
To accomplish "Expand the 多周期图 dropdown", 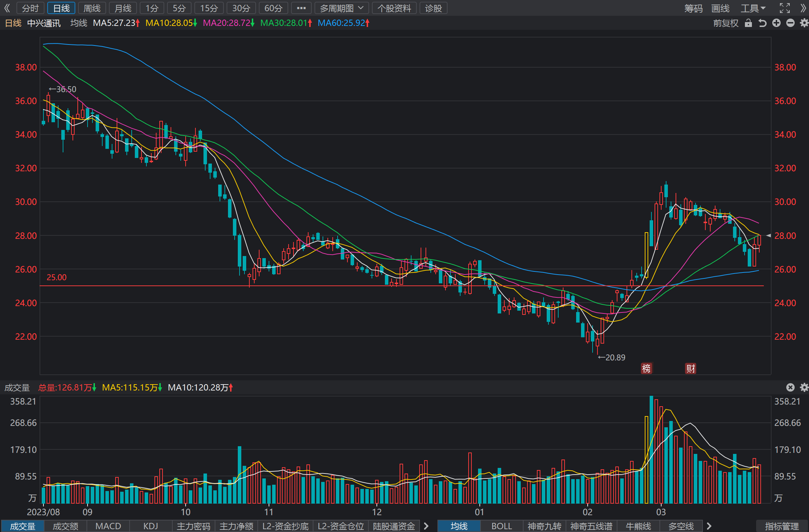I will pyautogui.click(x=342, y=8).
